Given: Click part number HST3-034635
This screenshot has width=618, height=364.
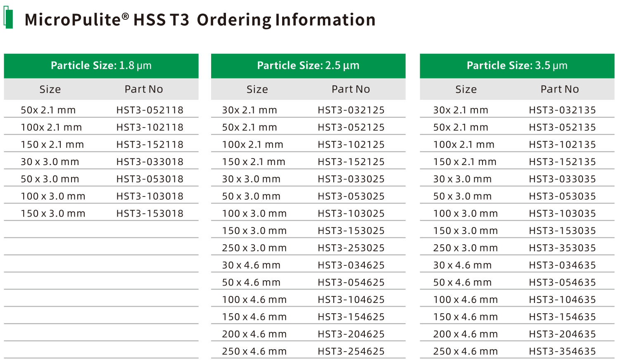Looking at the screenshot, I should coord(563,265).
